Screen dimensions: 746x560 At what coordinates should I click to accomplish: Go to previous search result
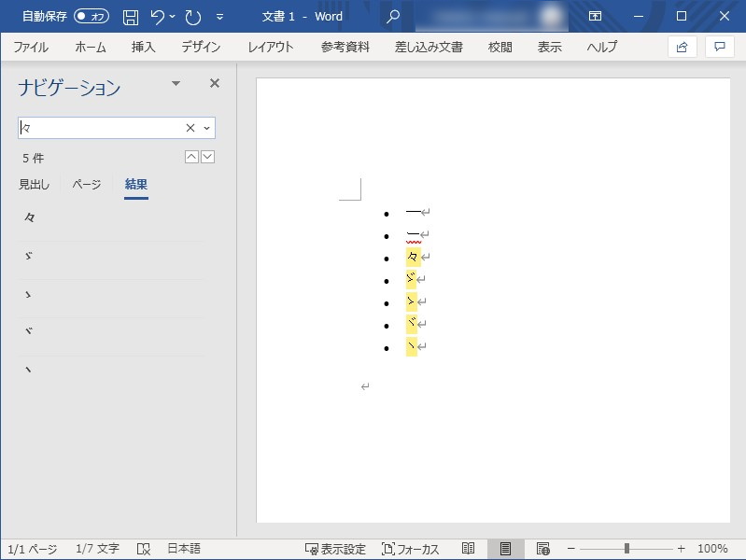(191, 157)
